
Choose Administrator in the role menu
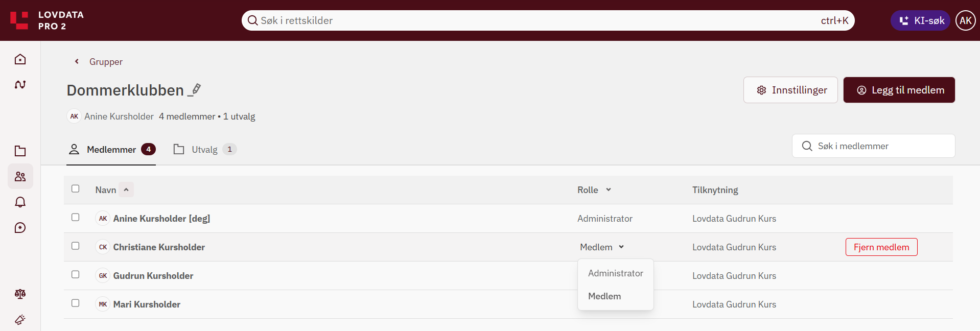coord(615,273)
